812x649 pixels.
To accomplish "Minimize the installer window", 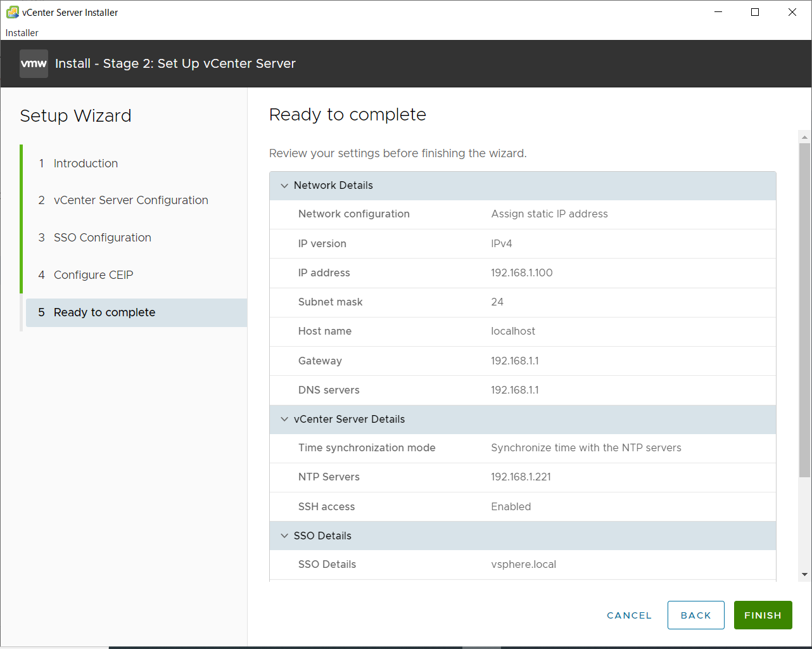I will (718, 12).
